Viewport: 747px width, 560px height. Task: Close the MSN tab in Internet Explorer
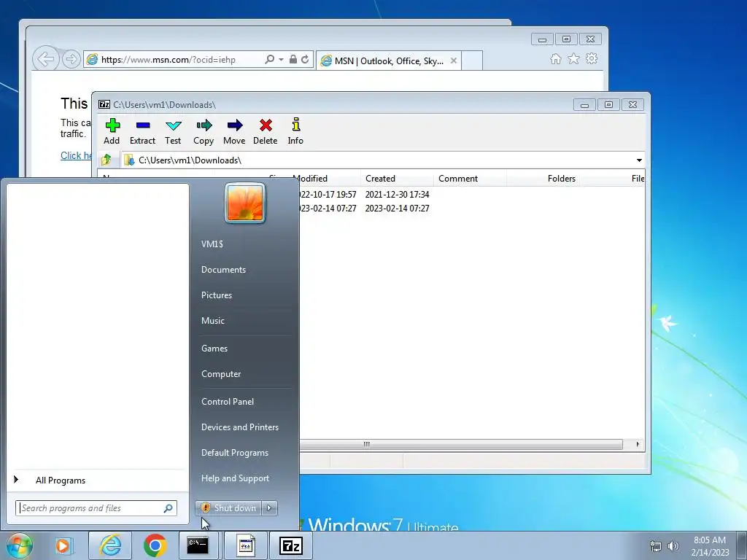454,61
